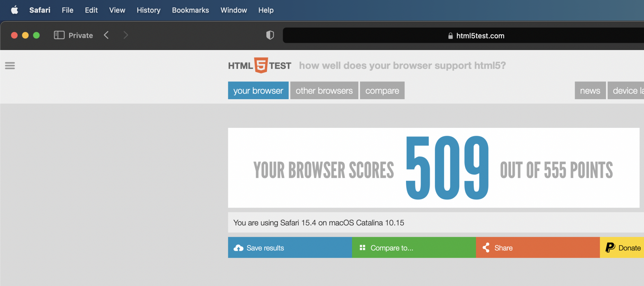644x286 pixels.
Task: Click the html5test.com address bar
Action: point(463,35)
